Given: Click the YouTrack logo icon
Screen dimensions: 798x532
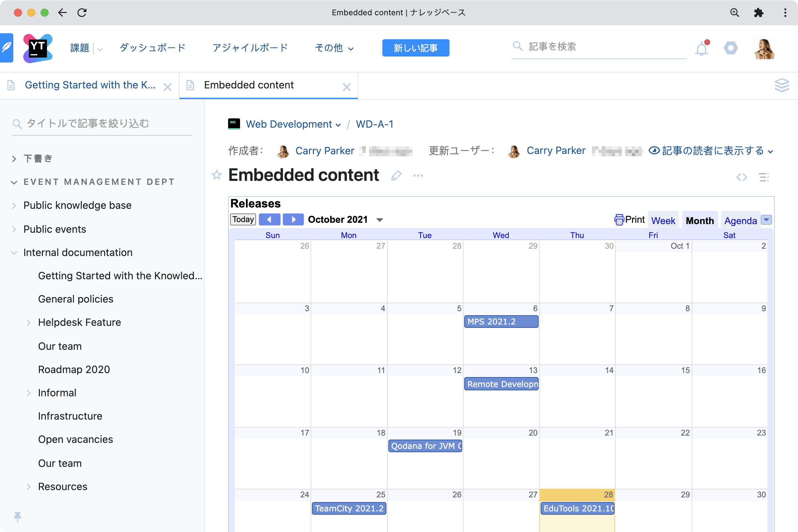Looking at the screenshot, I should pos(38,48).
